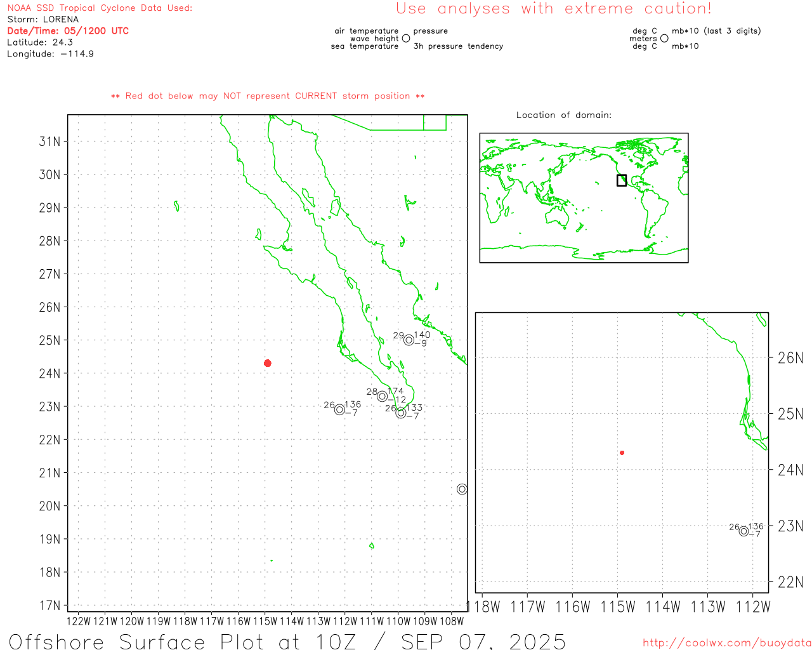Screen dimensions: 812x650
Task: Click the legend circle next to meters
Action: click(664, 38)
